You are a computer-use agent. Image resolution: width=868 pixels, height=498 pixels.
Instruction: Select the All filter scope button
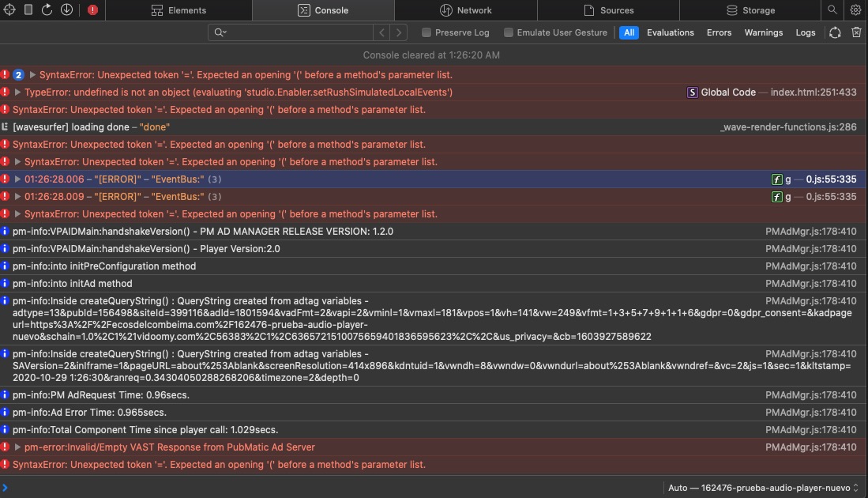click(x=629, y=32)
